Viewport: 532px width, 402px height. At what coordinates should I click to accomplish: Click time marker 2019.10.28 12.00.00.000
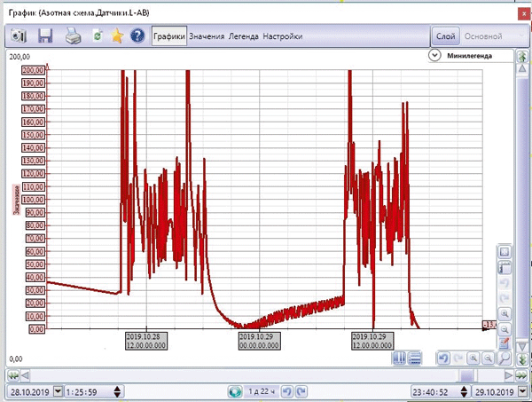pos(146,341)
